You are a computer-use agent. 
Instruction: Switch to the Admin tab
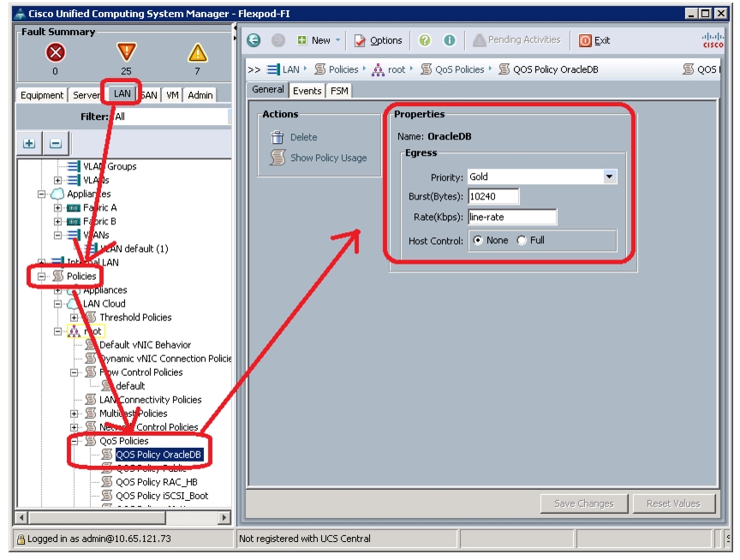coord(200,95)
